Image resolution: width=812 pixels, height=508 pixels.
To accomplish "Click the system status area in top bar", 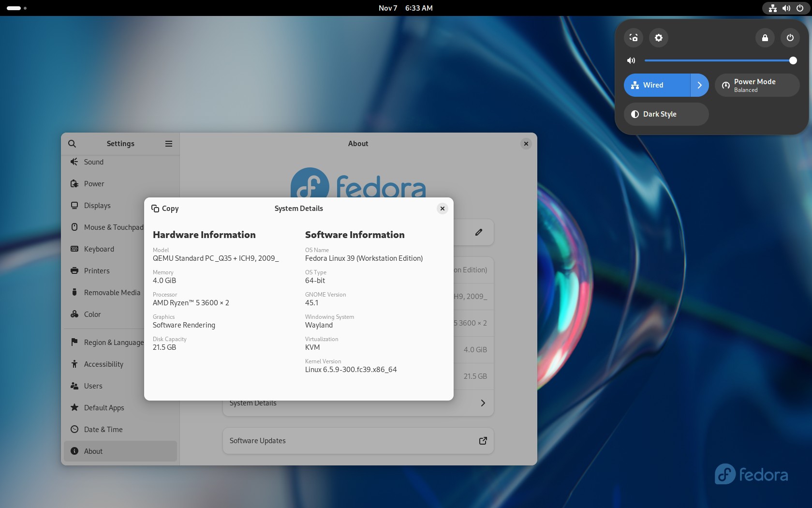I will coord(786,8).
